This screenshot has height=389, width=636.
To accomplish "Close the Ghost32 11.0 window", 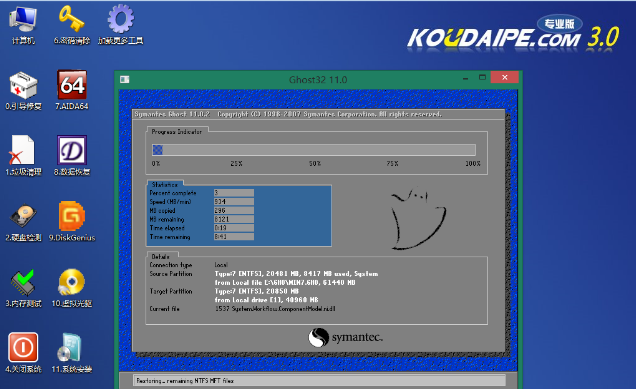I will pyautogui.click(x=505, y=77).
